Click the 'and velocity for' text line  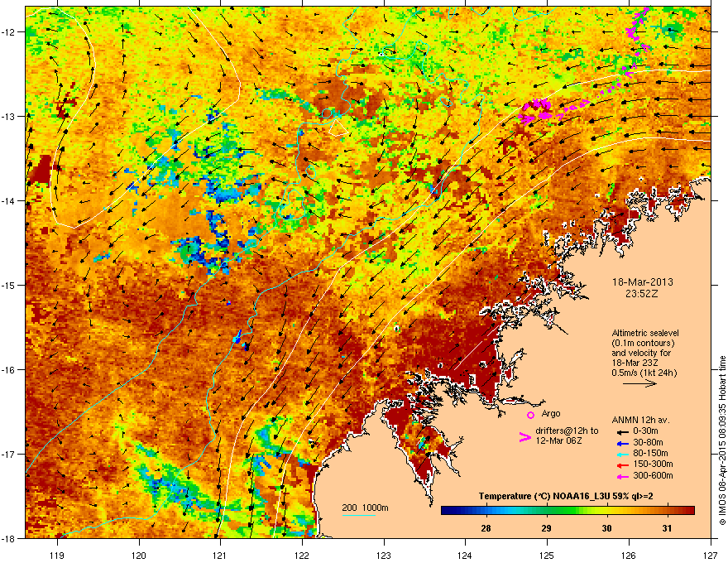[639, 353]
